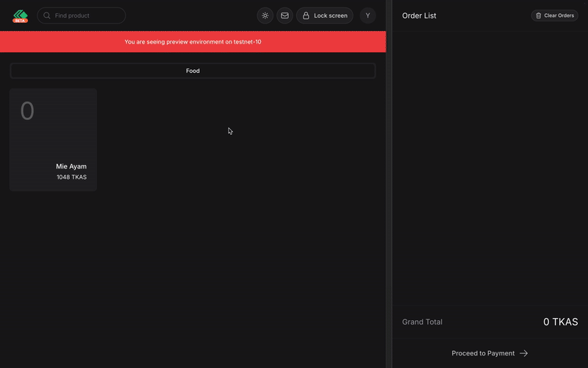
Task: Click the 0 TKAS grand total amount
Action: click(560, 322)
